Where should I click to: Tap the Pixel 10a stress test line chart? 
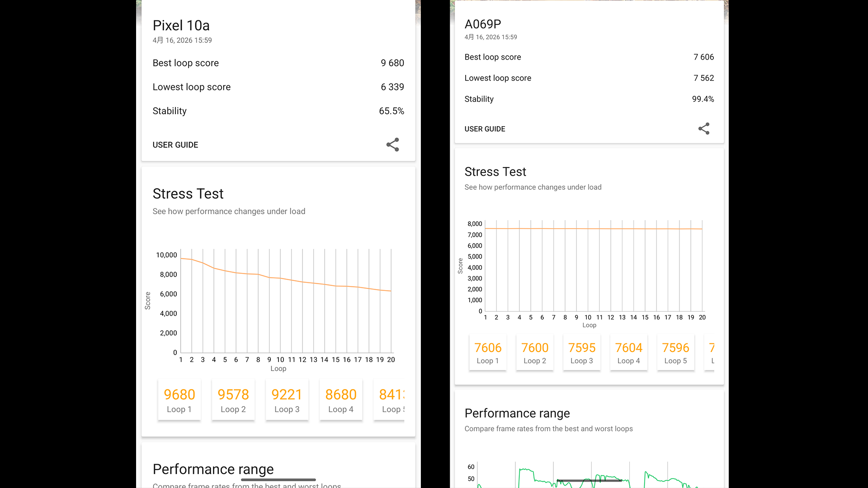pos(286,300)
